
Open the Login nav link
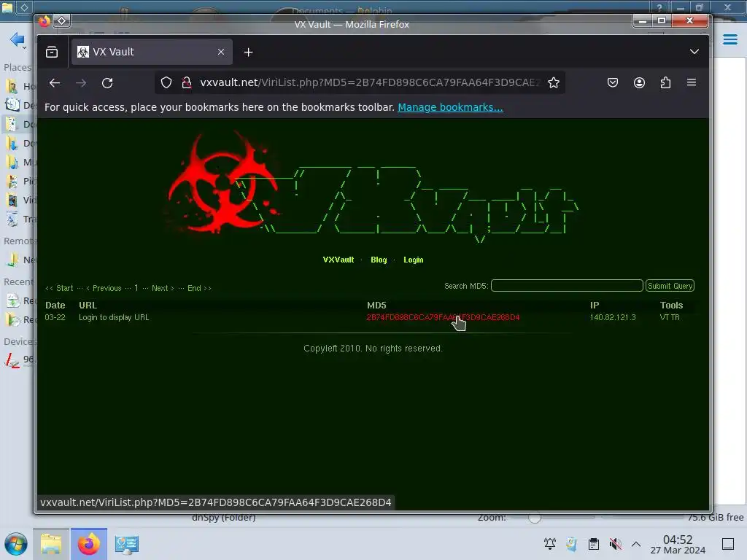413,260
